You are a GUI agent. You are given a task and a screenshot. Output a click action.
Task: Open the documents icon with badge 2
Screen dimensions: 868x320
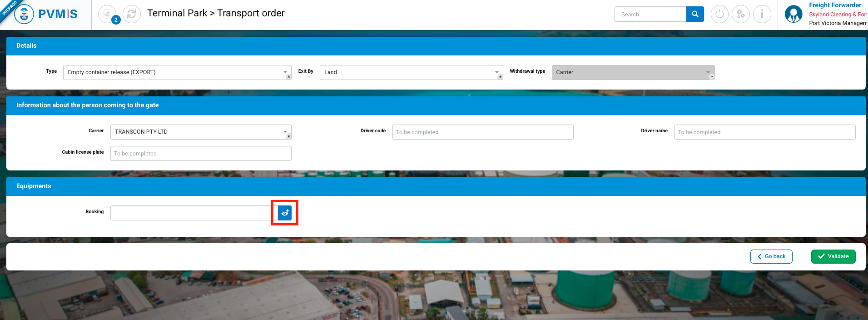tap(107, 15)
